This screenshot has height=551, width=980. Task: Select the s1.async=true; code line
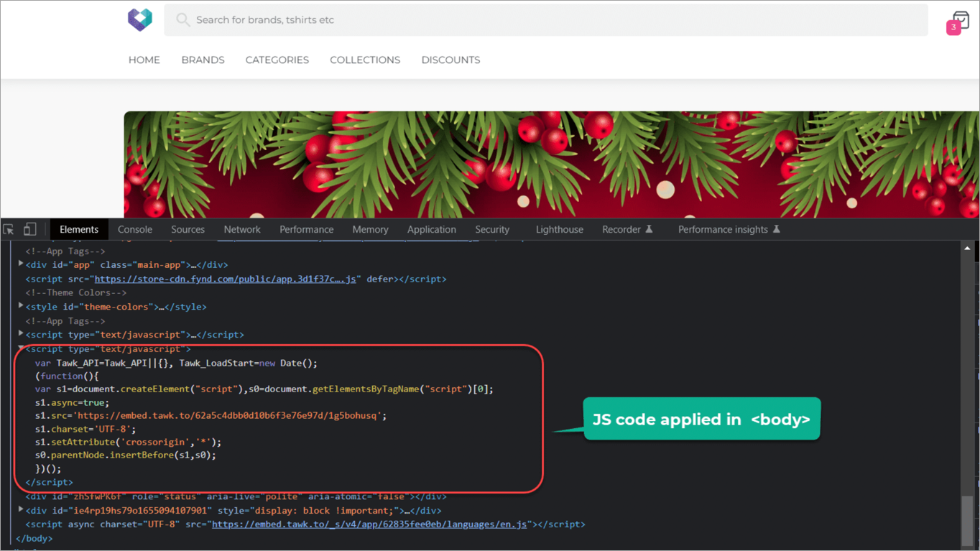(x=73, y=402)
